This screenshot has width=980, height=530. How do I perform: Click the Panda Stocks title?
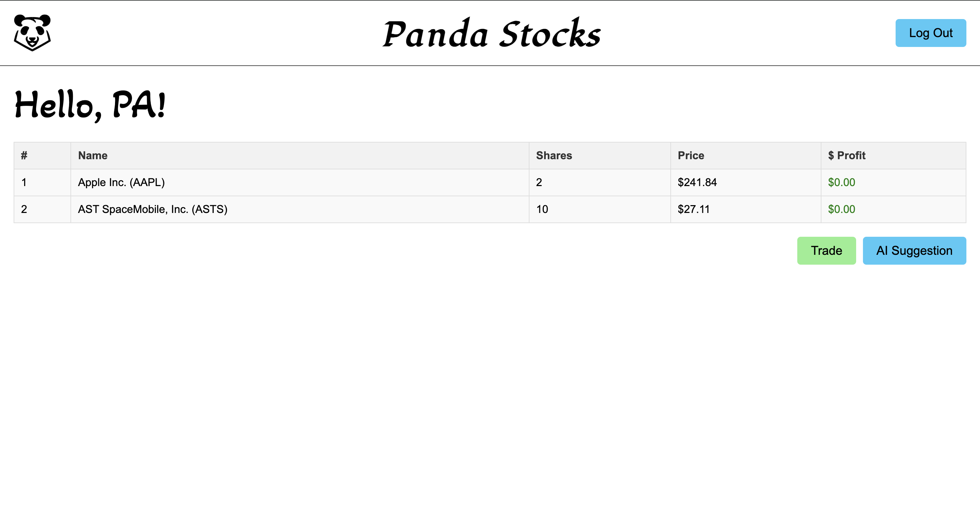point(491,34)
